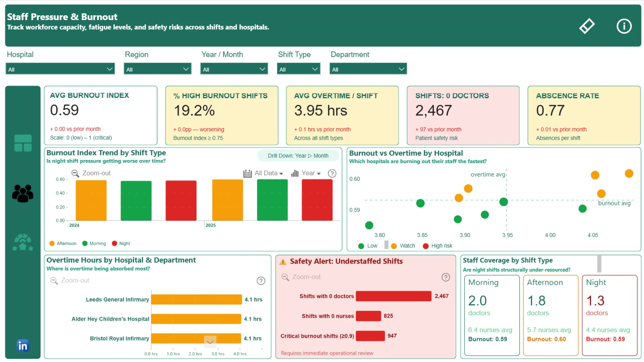This screenshot has height=362, width=644.
Task: Click help icon on Overtime Hours chart
Action: (x=261, y=281)
